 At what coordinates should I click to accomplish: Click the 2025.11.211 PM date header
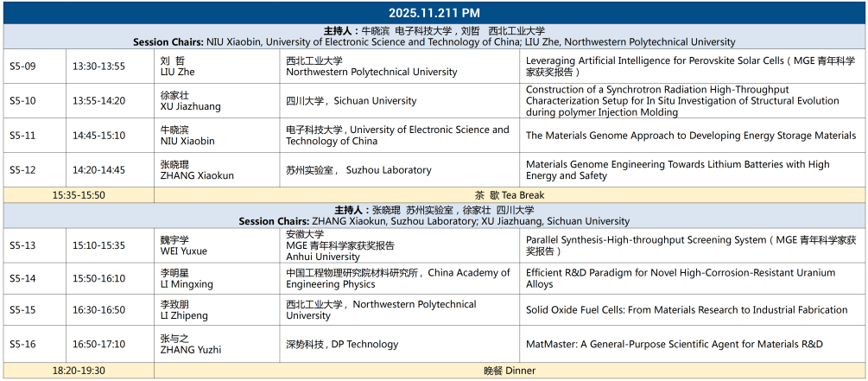(434, 12)
